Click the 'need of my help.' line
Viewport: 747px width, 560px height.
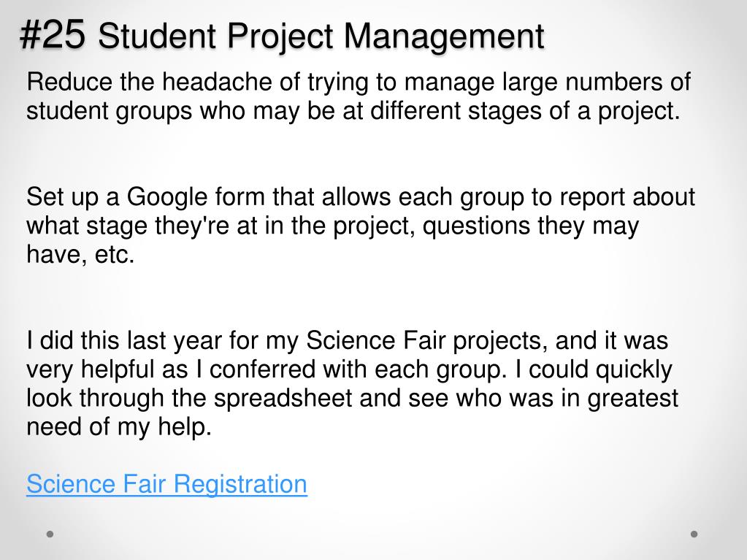pos(119,427)
